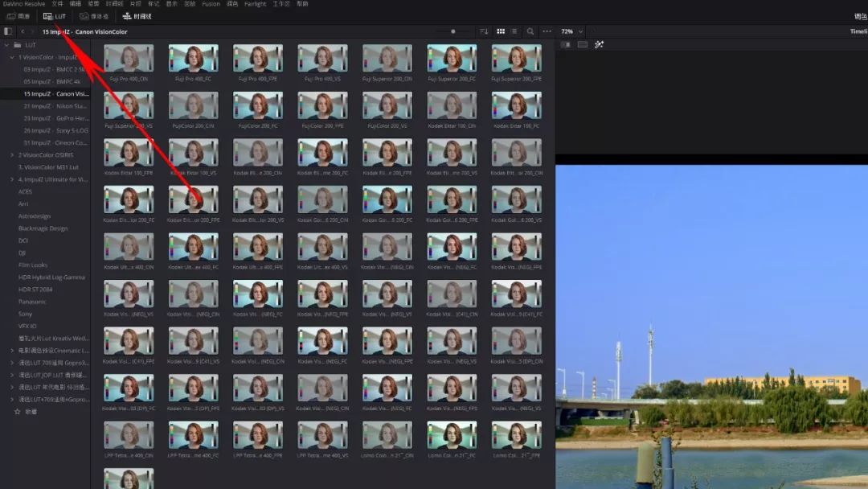Expand the 电影调色预设Cinematic folder
Screen dimensions: 868x489
[x=12, y=351]
